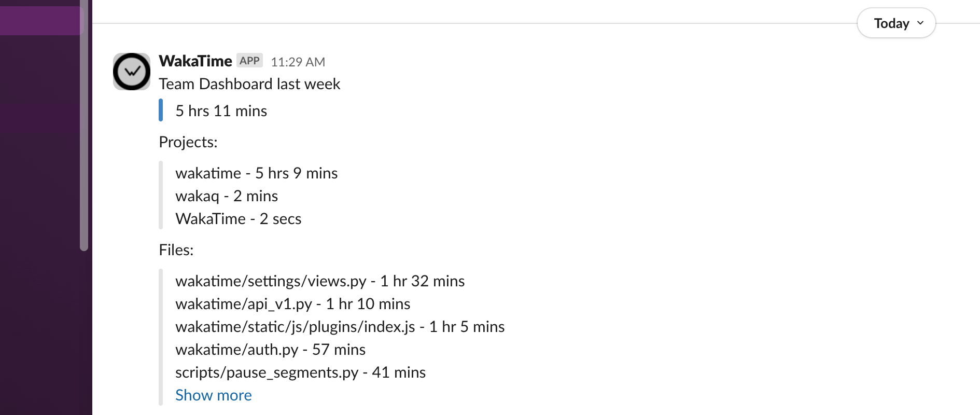This screenshot has height=415, width=980.
Task: Open the 11:29 AM message timestamp
Action: point(298,62)
